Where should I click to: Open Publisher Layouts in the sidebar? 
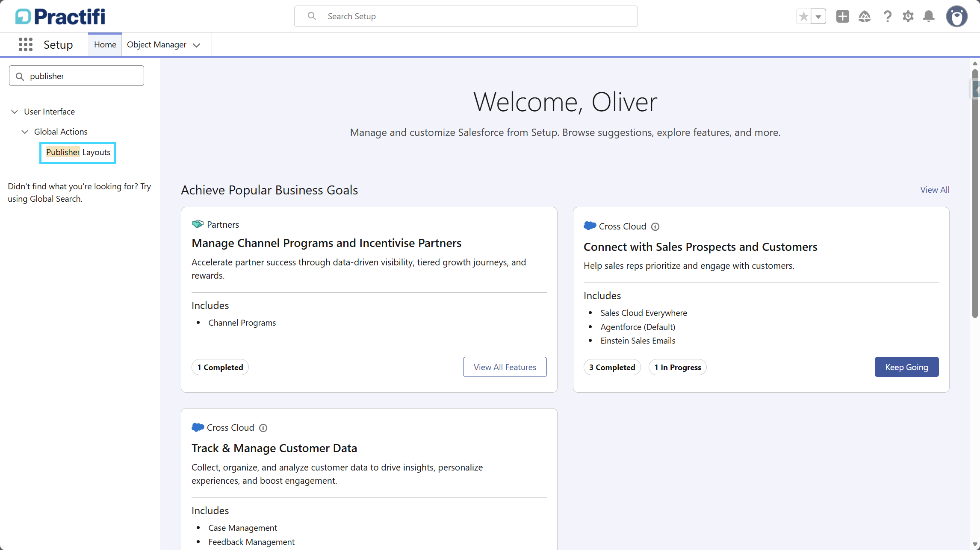tap(78, 152)
